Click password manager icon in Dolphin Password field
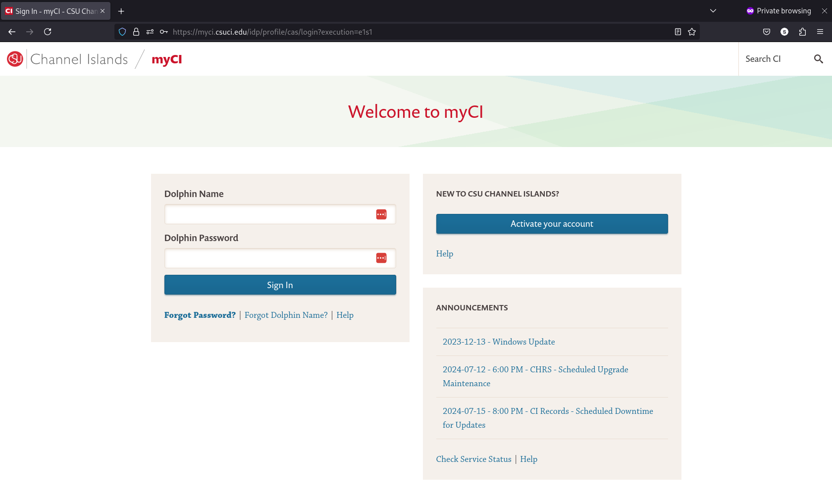832x504 pixels. [381, 258]
